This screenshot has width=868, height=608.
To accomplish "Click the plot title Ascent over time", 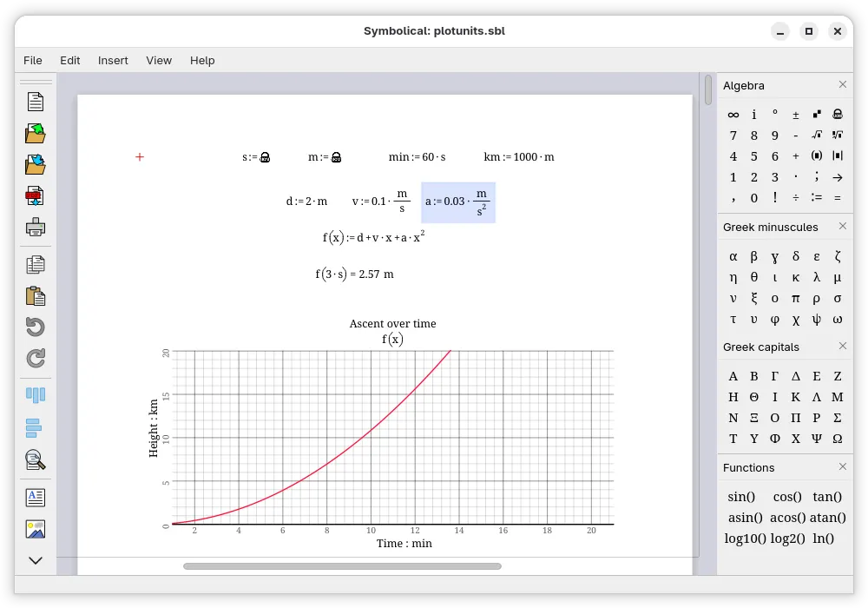I will (x=392, y=323).
